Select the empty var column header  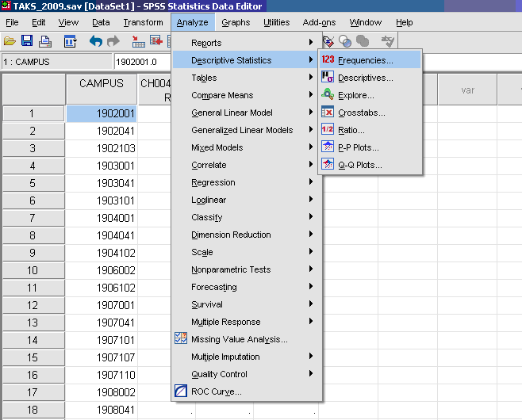[467, 90]
